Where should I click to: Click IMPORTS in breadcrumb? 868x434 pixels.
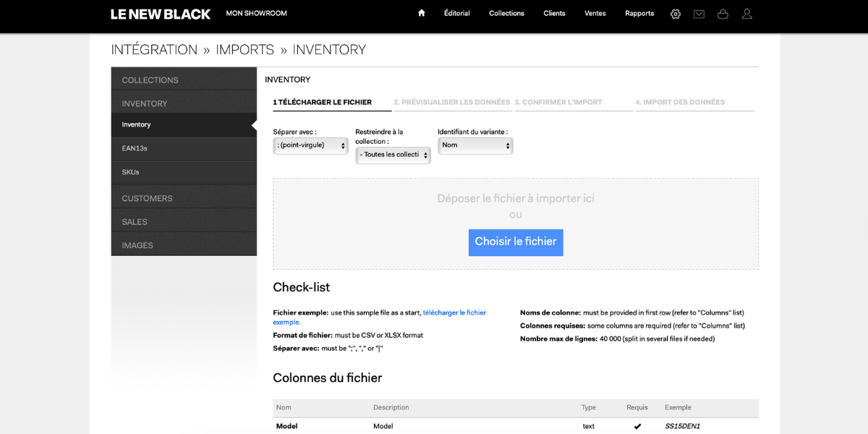pos(245,50)
